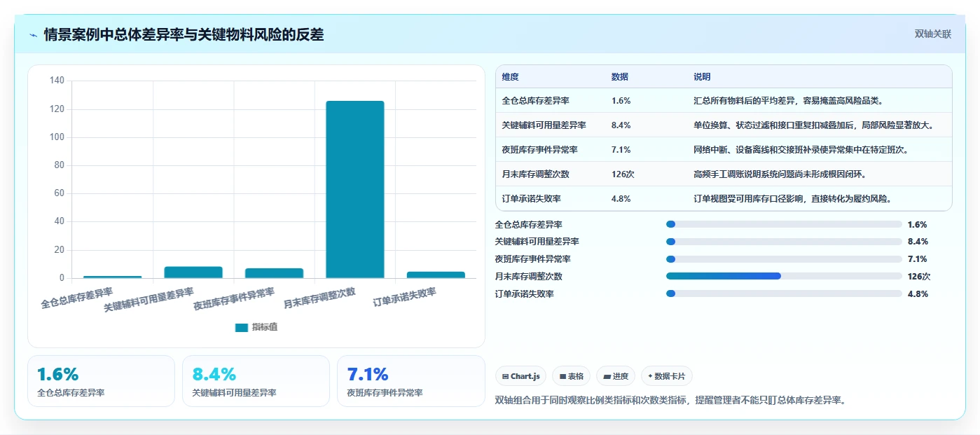The image size is (980, 435).
Task: Select table row 夜班库存事件异常率
Action: [x=724, y=149]
